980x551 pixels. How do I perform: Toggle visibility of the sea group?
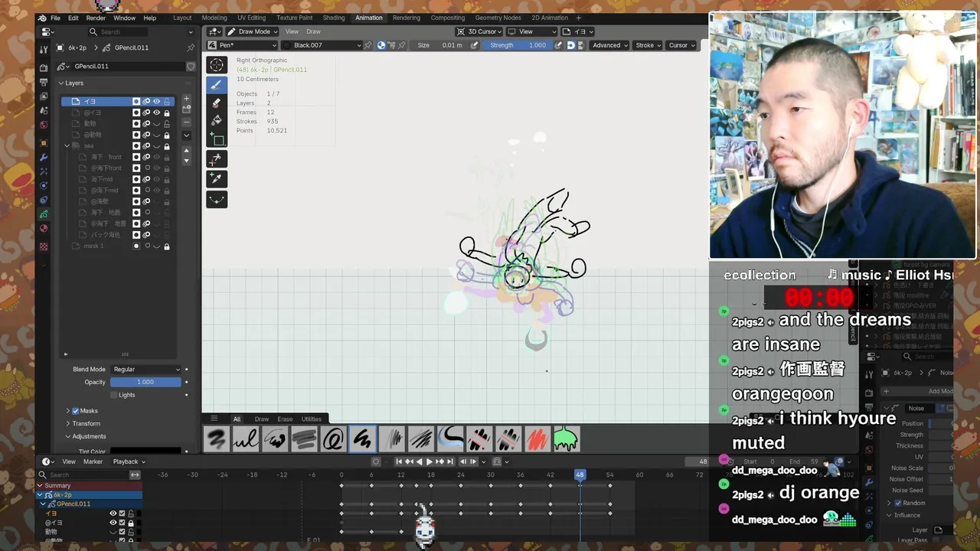pos(157,145)
